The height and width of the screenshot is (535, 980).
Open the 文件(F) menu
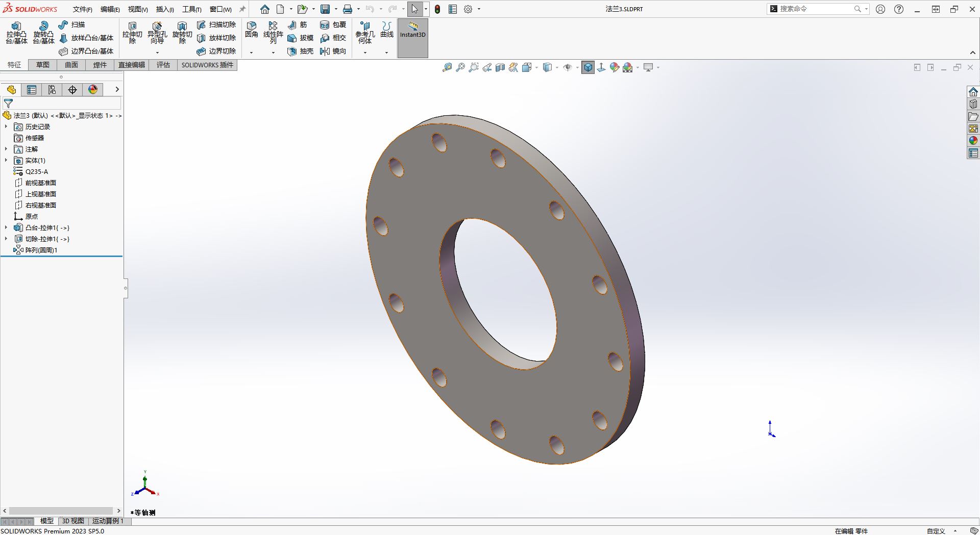(82, 9)
